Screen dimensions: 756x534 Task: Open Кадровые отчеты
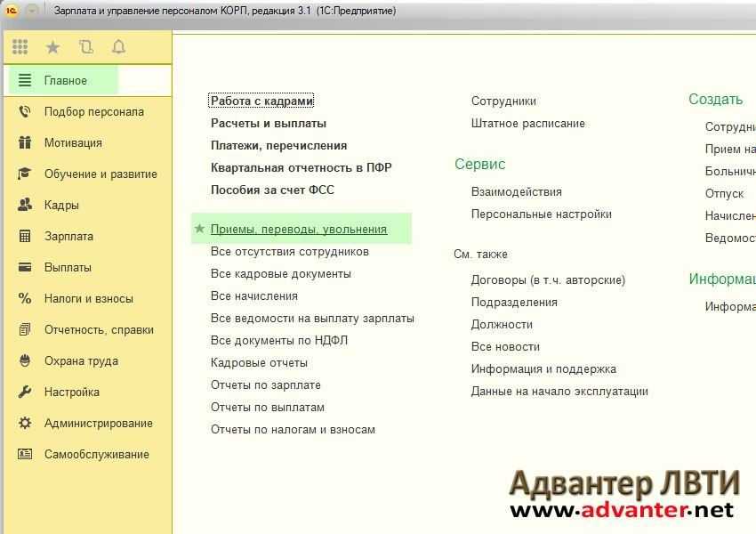pyautogui.click(x=259, y=363)
